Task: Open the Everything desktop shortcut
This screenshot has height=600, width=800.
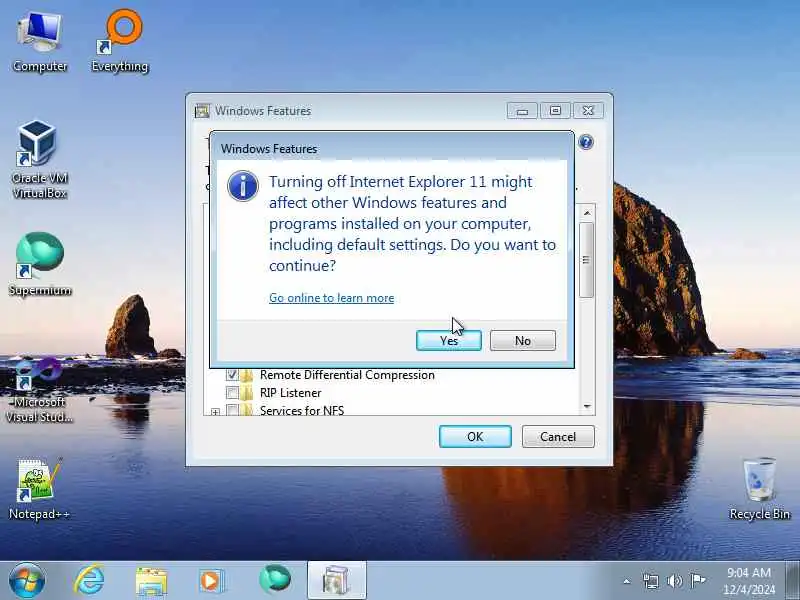Action: click(x=120, y=43)
